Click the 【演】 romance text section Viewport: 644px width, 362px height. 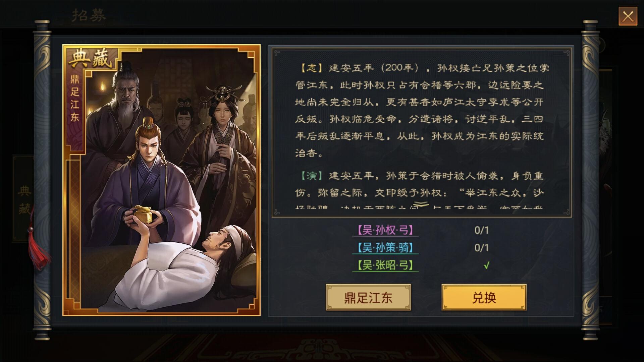click(x=421, y=189)
